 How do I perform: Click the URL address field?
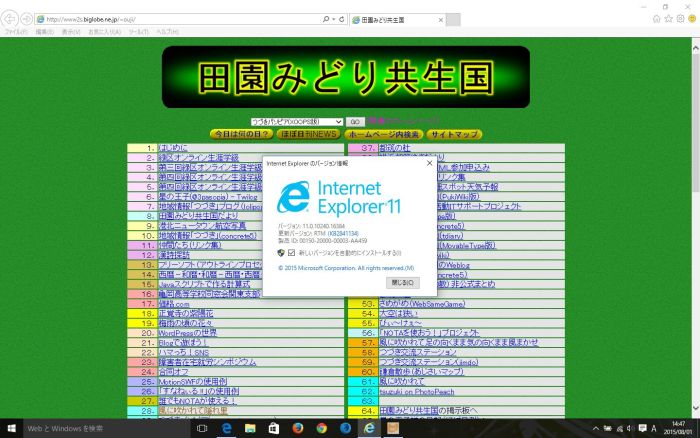pos(180,19)
